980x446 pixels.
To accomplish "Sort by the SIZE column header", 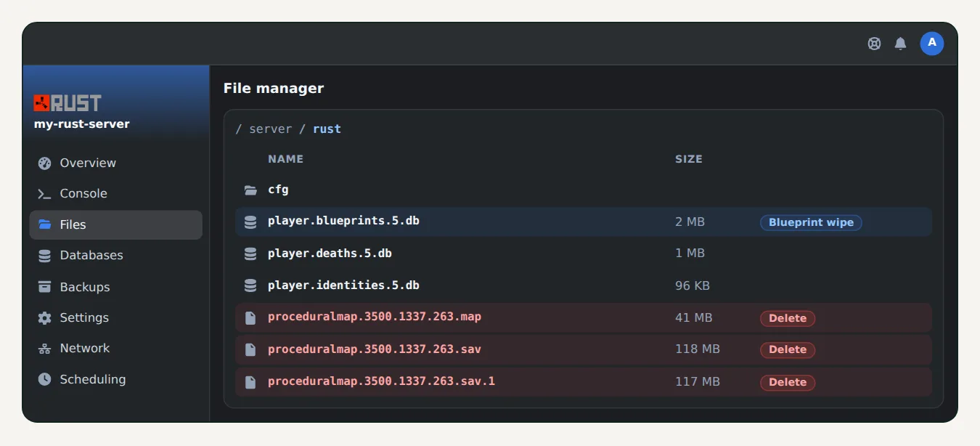I will pos(689,159).
